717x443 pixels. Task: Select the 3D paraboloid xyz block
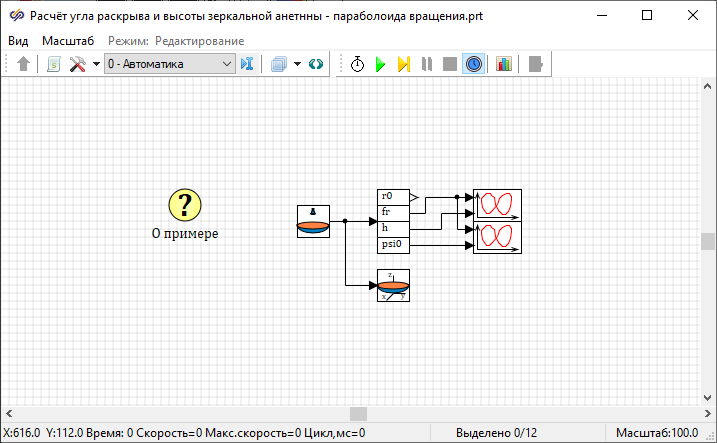[393, 286]
